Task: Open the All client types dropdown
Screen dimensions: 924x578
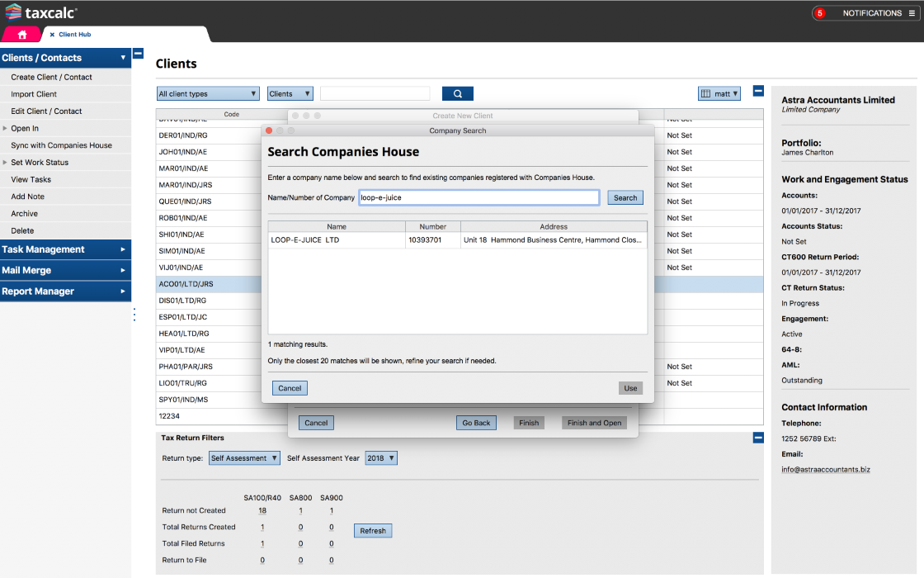Action: (x=208, y=94)
